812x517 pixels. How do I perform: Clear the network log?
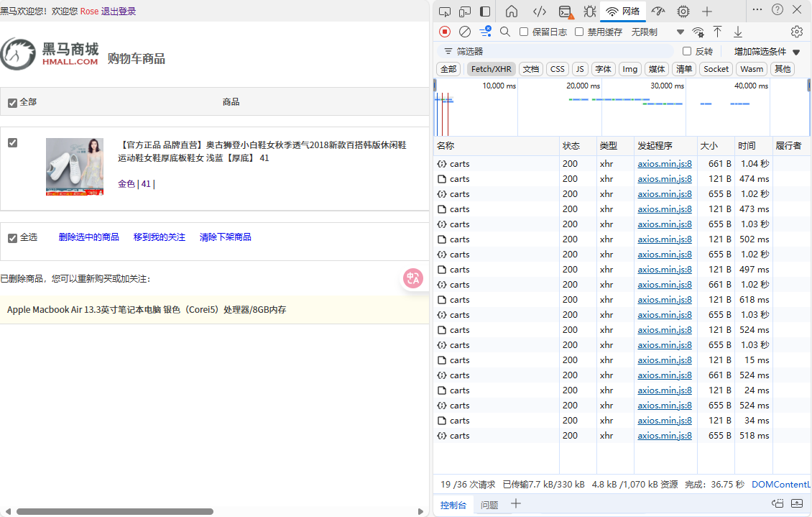465,32
